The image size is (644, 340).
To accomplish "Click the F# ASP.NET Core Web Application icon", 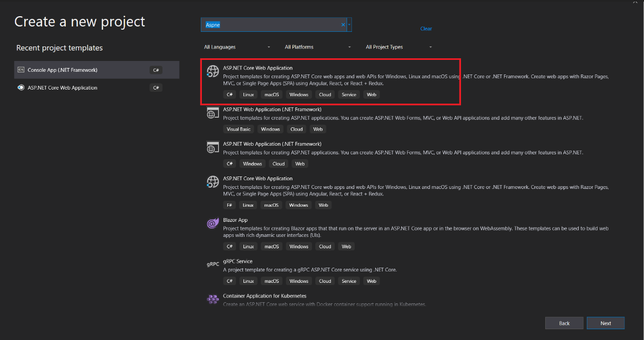I will click(x=213, y=182).
